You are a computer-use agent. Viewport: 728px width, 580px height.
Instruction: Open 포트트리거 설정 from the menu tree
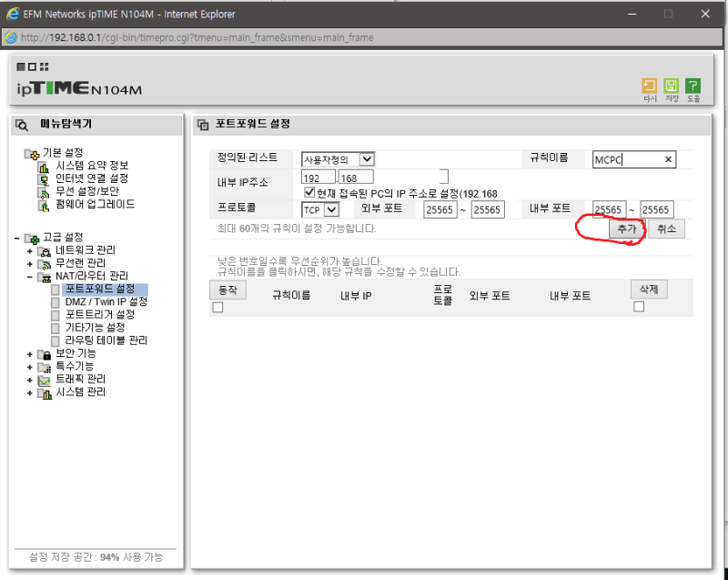pos(100,314)
